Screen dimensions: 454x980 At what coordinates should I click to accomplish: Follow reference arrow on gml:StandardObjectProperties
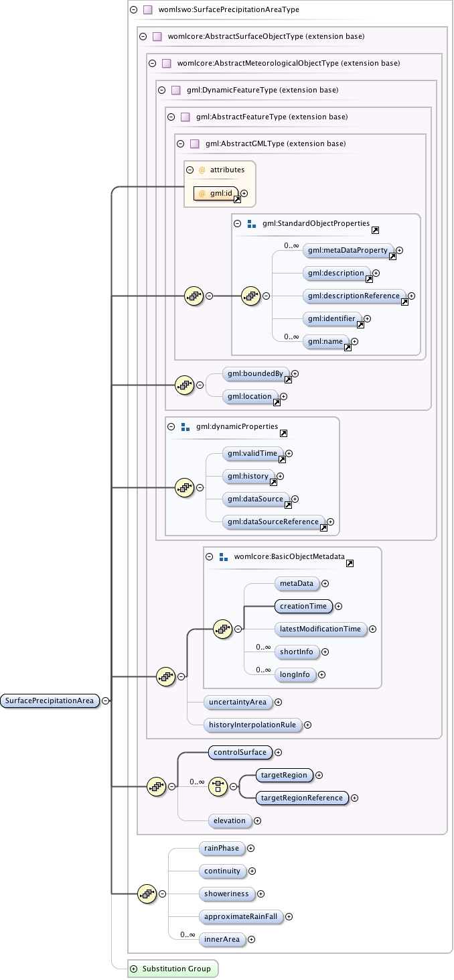375,231
